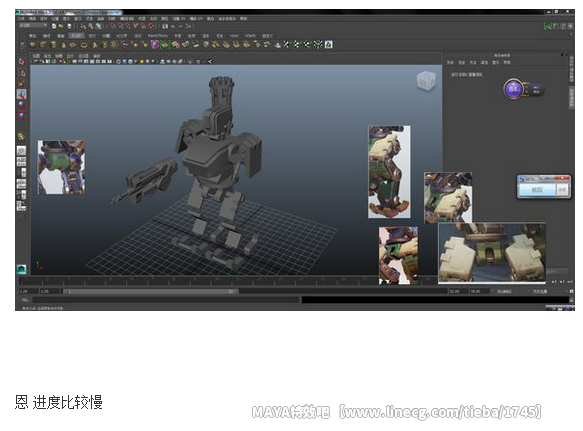The height and width of the screenshot is (431, 583).
Task: Click the step forward playback button
Action: point(562,282)
